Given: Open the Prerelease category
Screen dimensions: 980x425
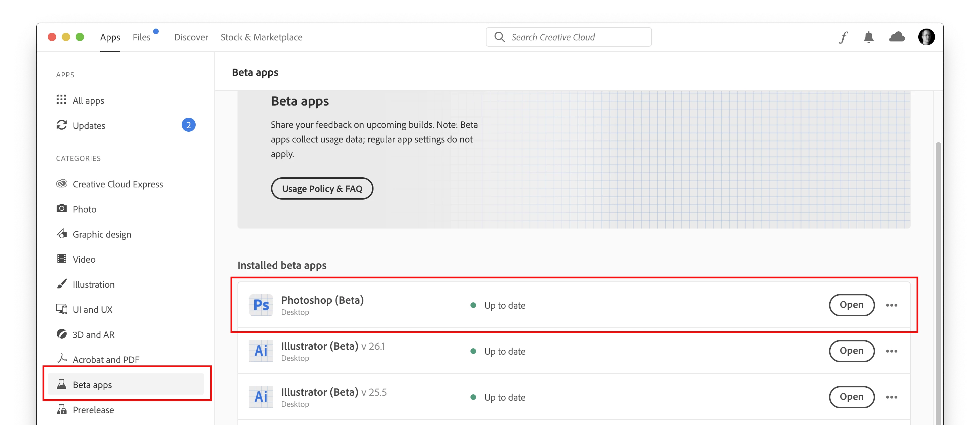Looking at the screenshot, I should click(93, 410).
